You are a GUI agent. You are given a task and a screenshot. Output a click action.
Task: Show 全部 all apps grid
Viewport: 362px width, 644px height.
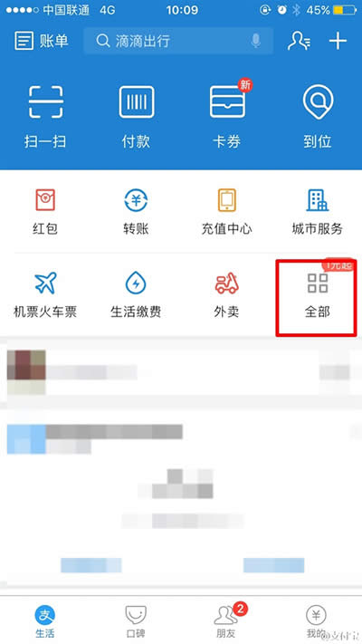(x=318, y=283)
